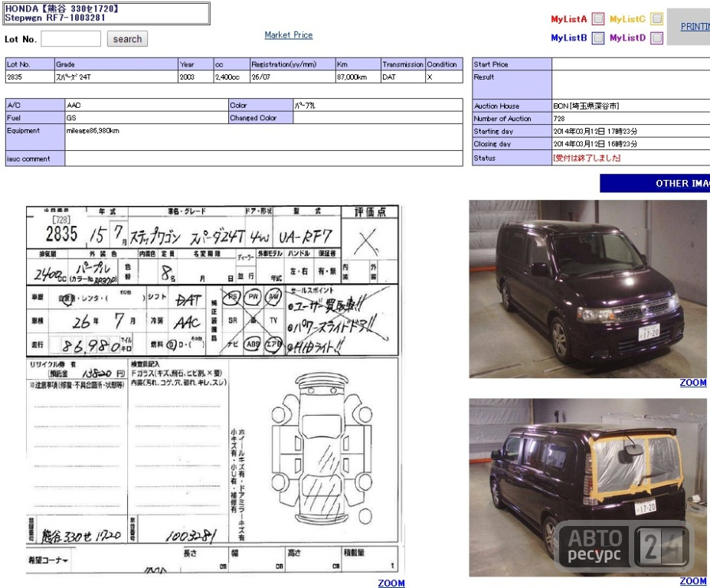Select the Number of Auction value 728
Viewport: 710px width, 588px height.
click(x=559, y=119)
